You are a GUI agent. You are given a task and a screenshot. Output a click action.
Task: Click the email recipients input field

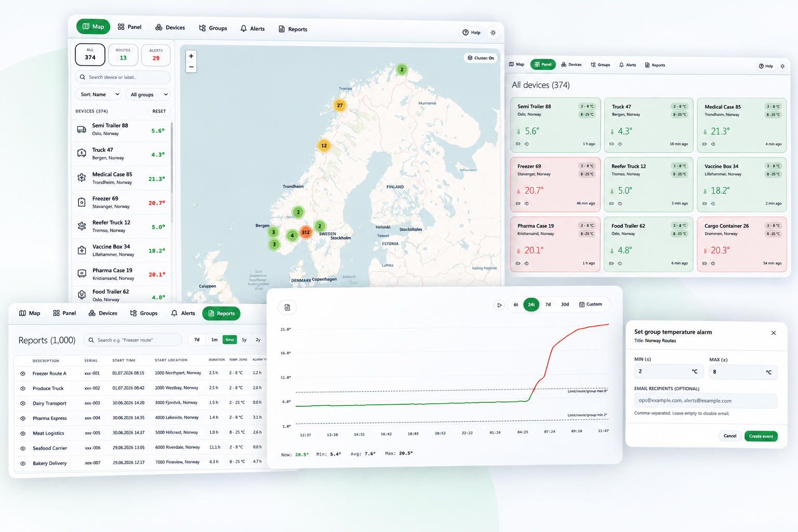tap(706, 401)
